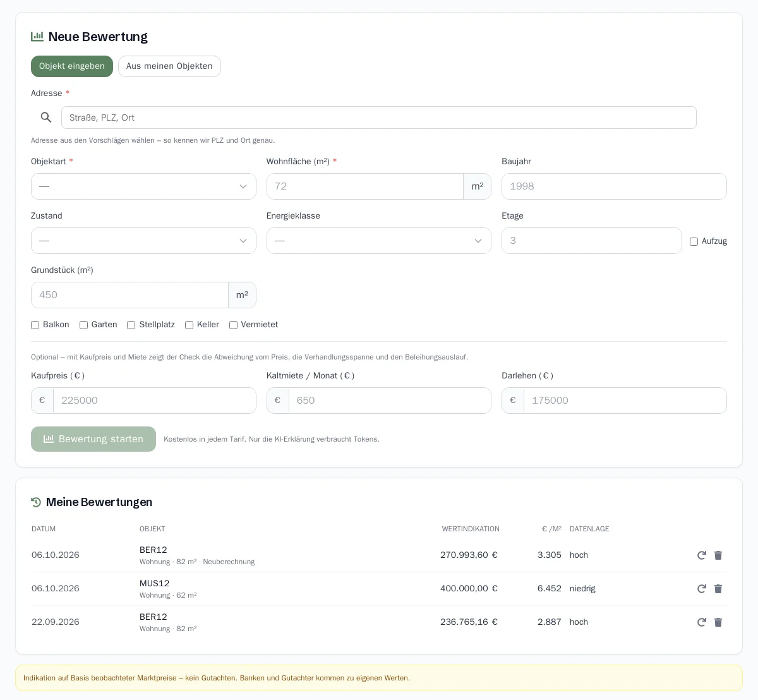The height and width of the screenshot is (700, 758).
Task: Click the 'Wohnung · 62 m²' subtitle
Action: pos(168,595)
